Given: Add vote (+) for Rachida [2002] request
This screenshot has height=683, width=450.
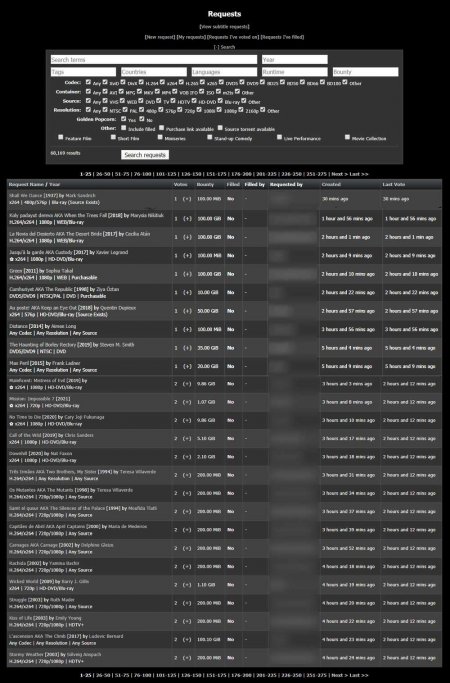Looking at the screenshot, I should [x=187, y=567].
